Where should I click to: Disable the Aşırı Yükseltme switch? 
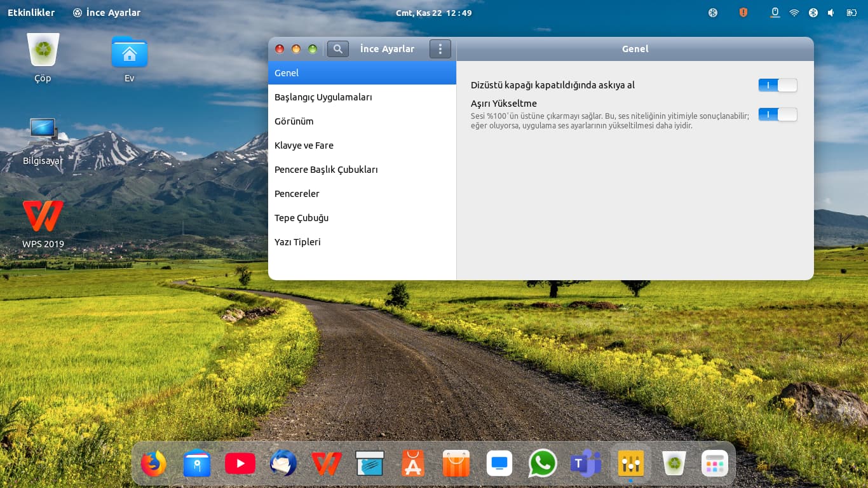(x=777, y=114)
